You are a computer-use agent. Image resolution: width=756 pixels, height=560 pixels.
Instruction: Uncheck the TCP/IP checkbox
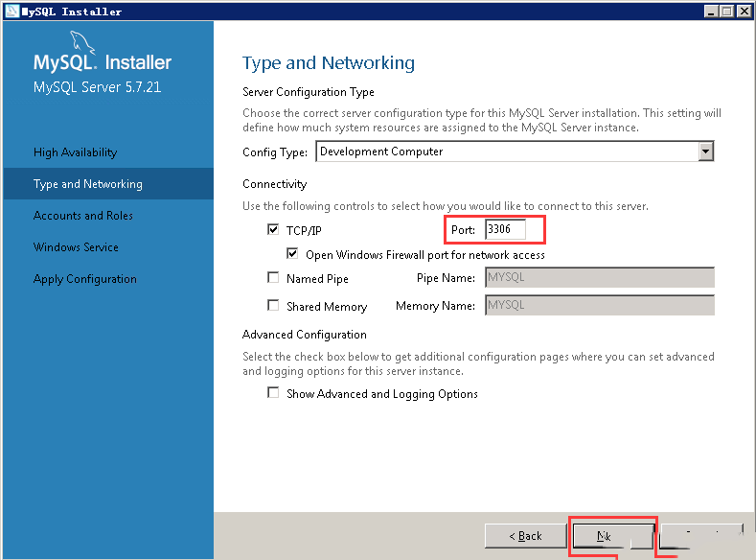tap(273, 229)
